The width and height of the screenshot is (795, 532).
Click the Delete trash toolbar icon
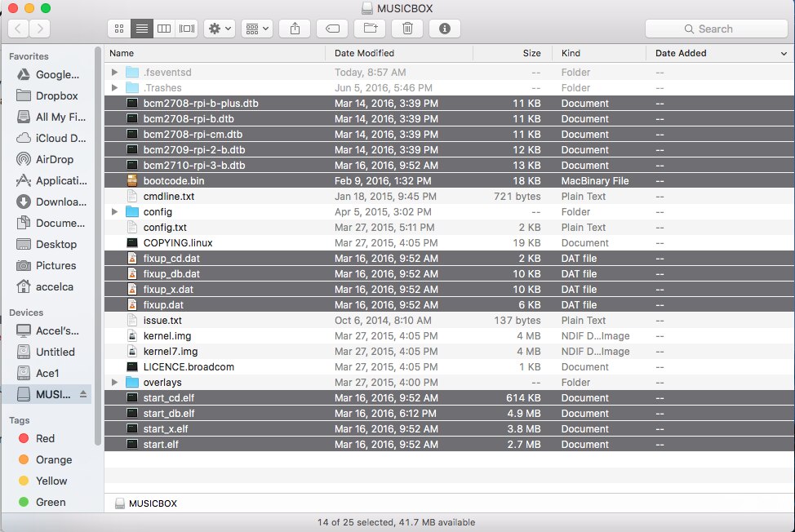pyautogui.click(x=407, y=29)
